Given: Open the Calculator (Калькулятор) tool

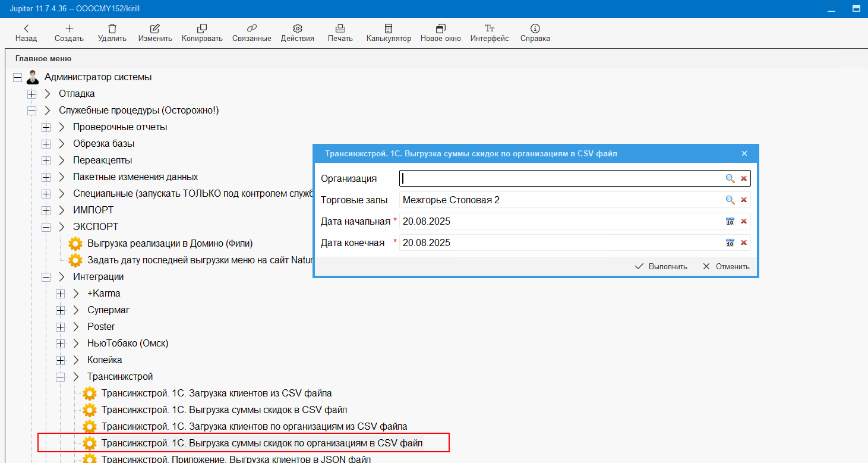Looking at the screenshot, I should [x=389, y=29].
